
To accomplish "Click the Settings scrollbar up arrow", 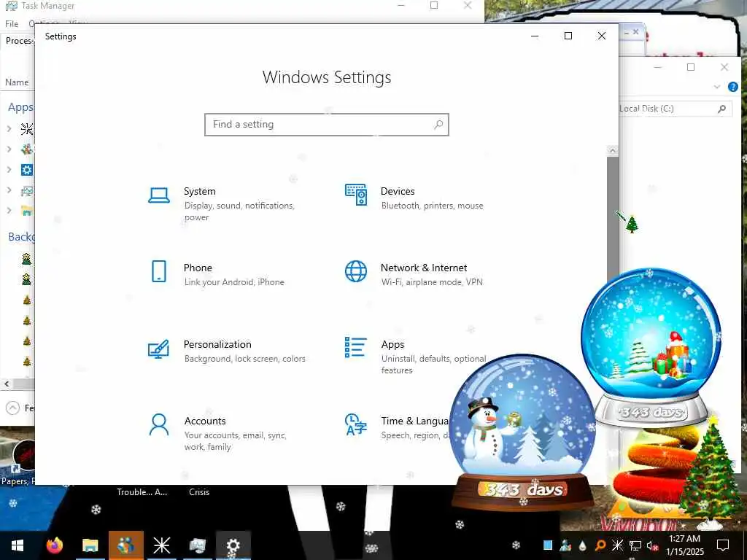I will point(613,150).
